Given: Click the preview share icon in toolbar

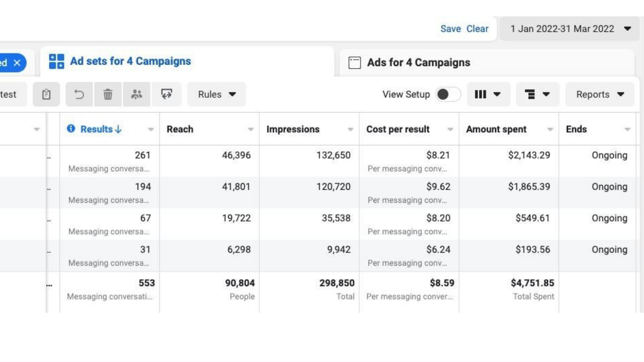Looking at the screenshot, I should pos(166,95).
